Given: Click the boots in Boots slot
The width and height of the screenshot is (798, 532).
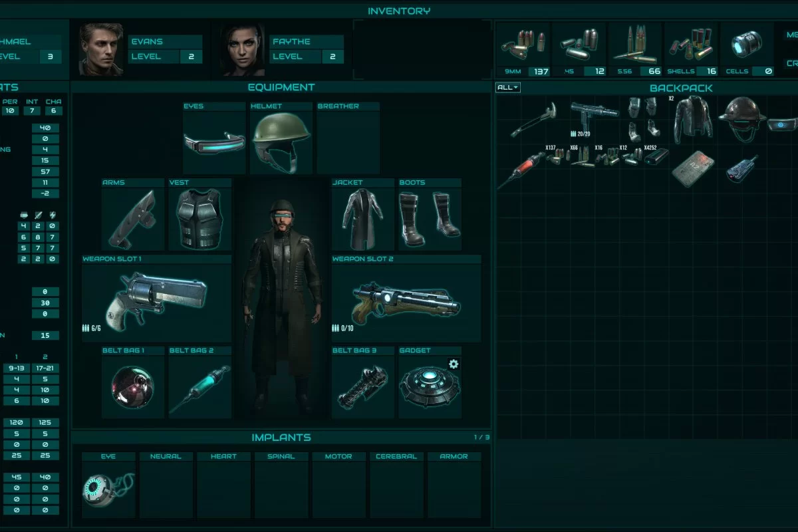Looking at the screenshot, I should (429, 218).
